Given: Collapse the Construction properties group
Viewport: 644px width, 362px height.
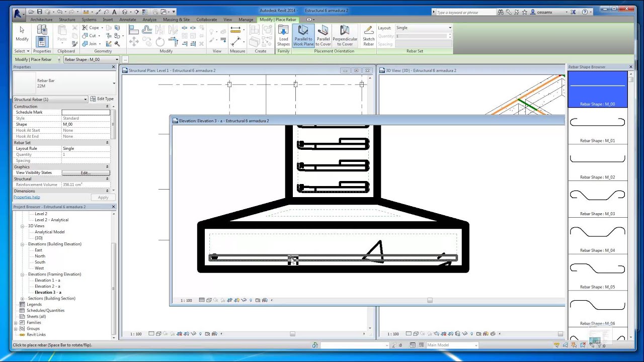Looking at the screenshot, I should [107, 106].
